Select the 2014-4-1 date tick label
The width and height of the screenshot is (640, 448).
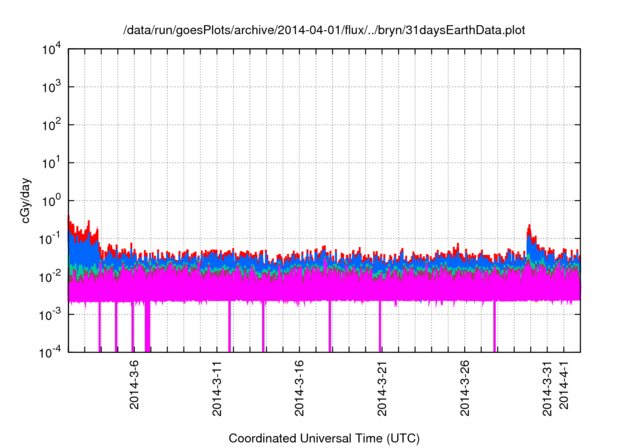565,389
